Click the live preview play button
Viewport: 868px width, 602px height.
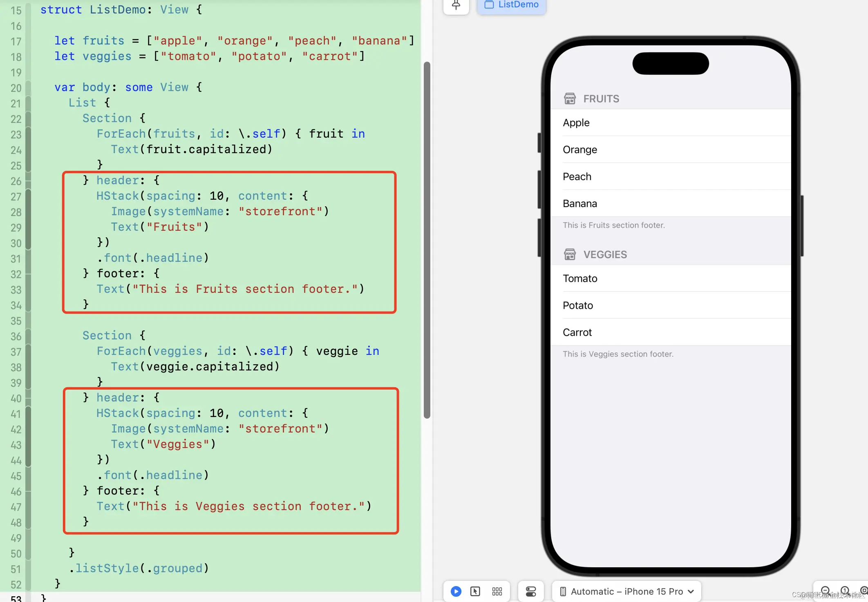coord(456,591)
